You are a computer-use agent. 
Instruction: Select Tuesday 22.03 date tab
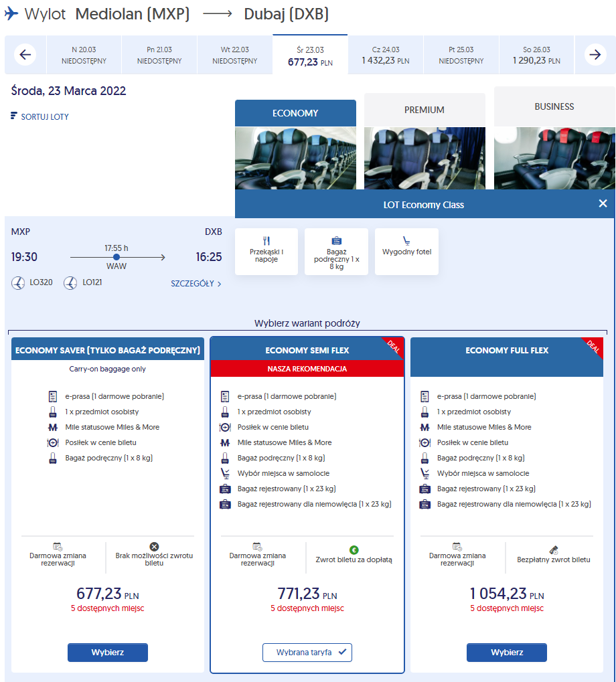coord(235,55)
